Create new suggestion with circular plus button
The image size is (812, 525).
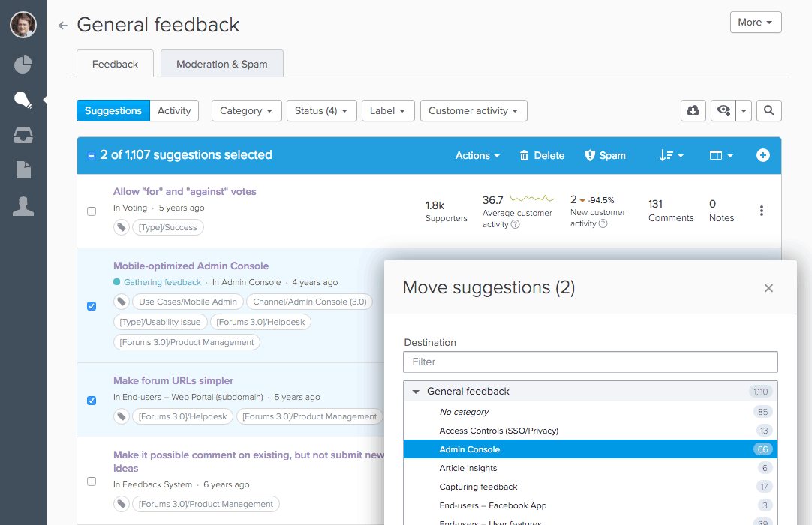762,155
